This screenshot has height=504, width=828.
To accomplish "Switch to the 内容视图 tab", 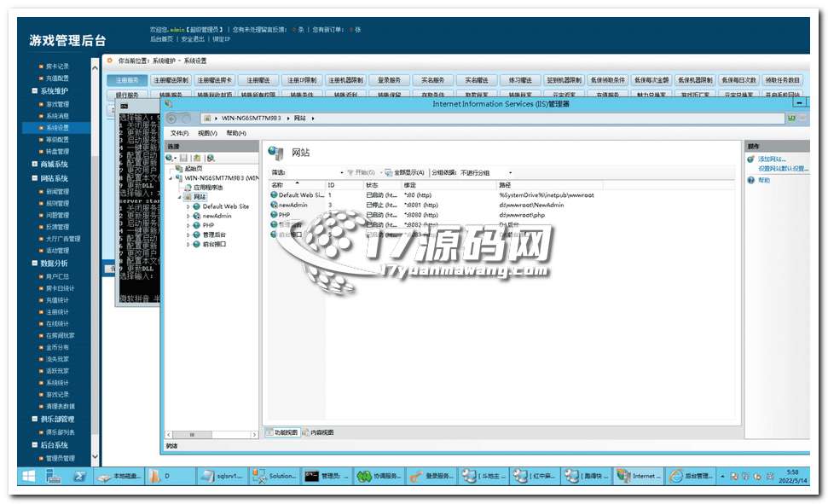I will [321, 432].
